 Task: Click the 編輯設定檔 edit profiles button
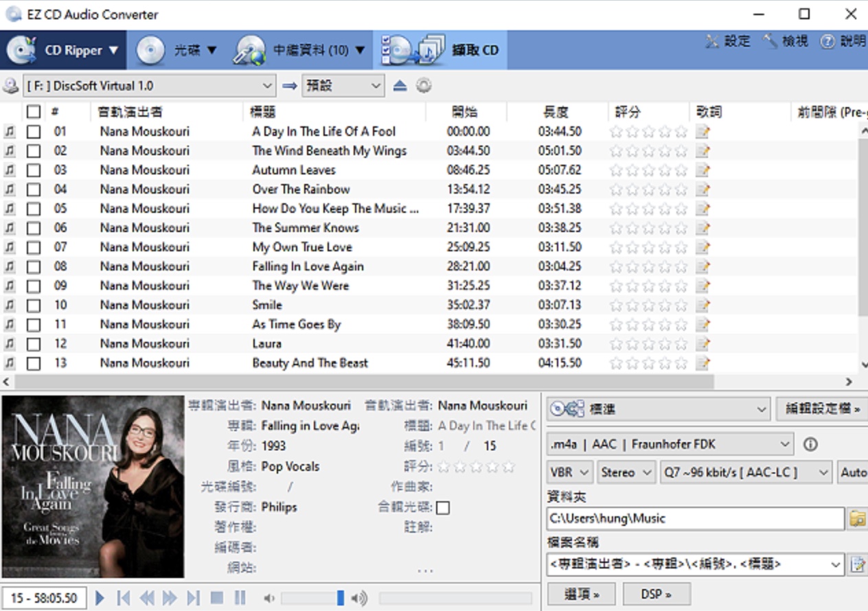[822, 409]
